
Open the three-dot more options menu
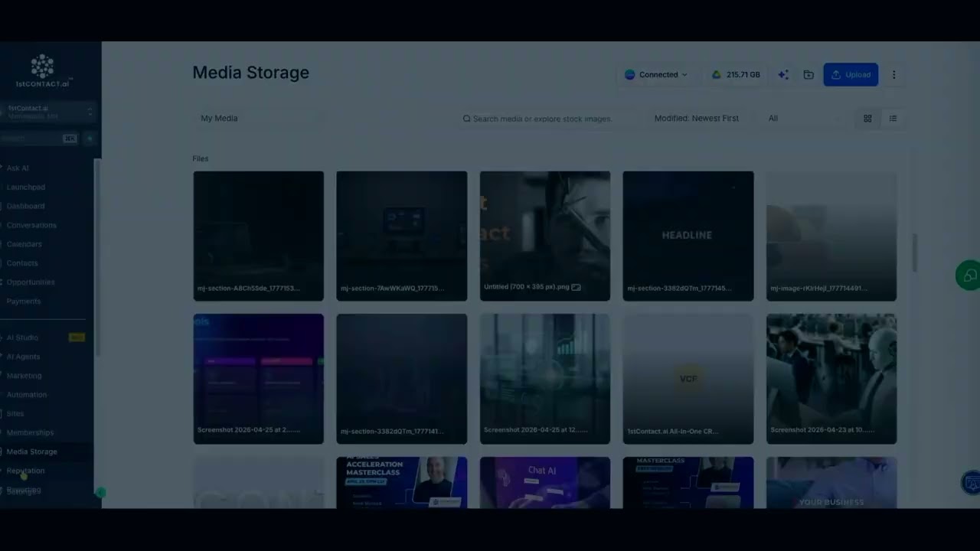click(893, 75)
